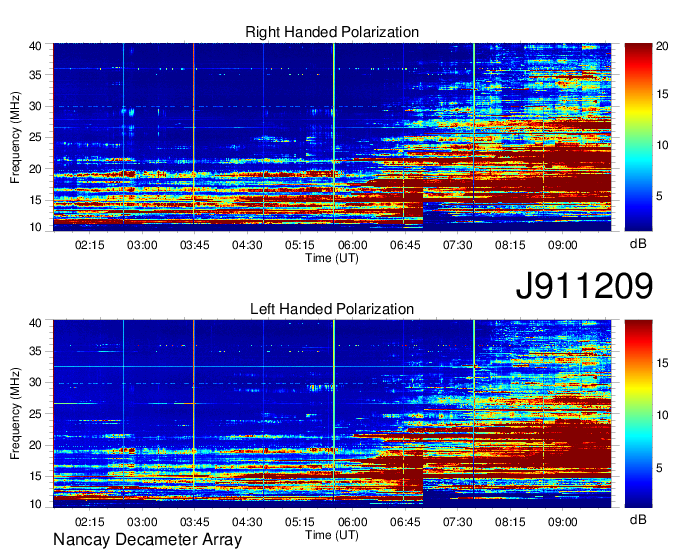Select the J911209 observation label
The height and width of the screenshot is (552, 680).
pos(584,286)
